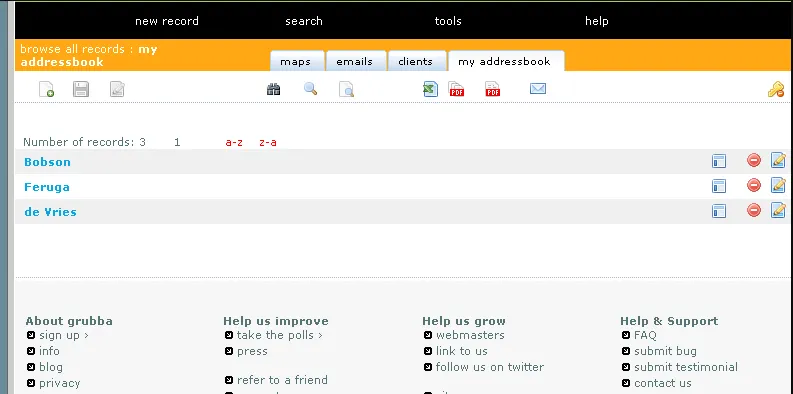This screenshot has height=394, width=793.
Task: Switch to the emails tab
Action: click(356, 61)
